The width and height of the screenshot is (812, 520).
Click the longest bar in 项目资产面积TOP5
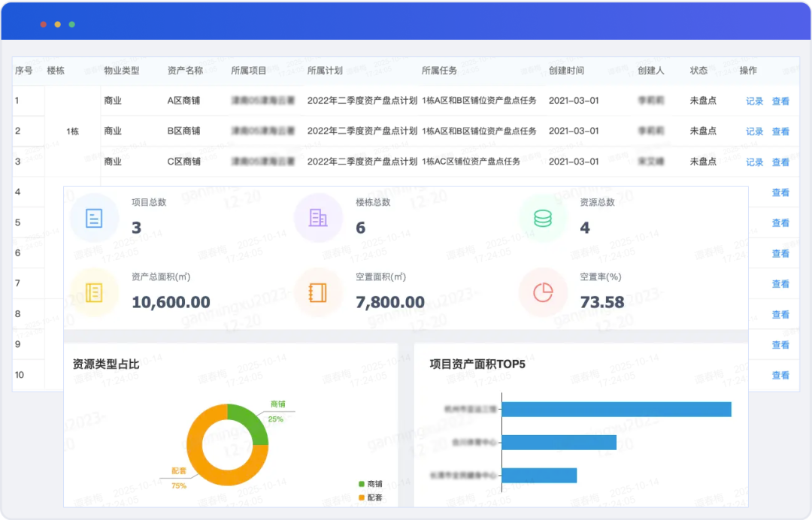(616, 410)
